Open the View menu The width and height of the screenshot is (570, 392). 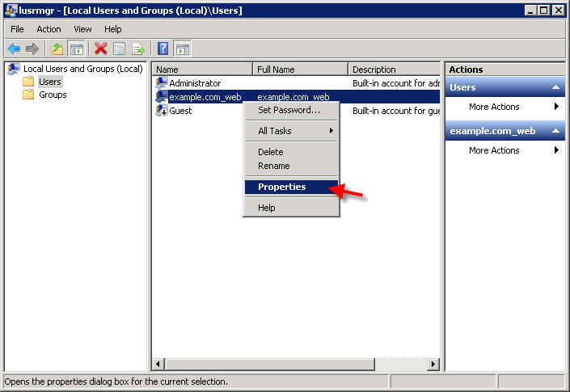point(82,29)
